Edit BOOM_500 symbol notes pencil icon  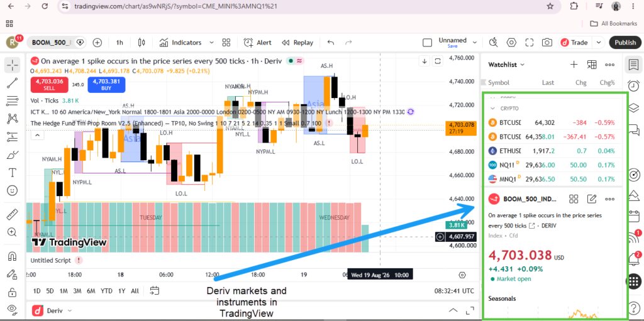click(591, 199)
